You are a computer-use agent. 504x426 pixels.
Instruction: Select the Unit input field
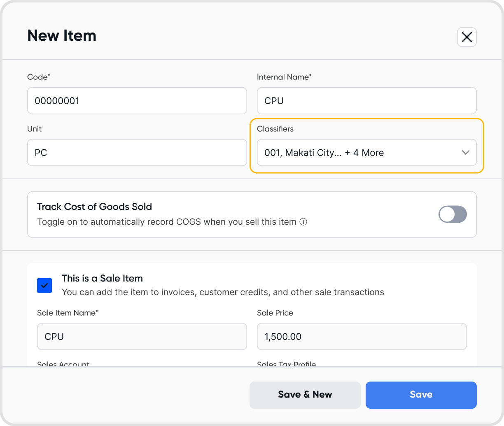click(x=137, y=153)
